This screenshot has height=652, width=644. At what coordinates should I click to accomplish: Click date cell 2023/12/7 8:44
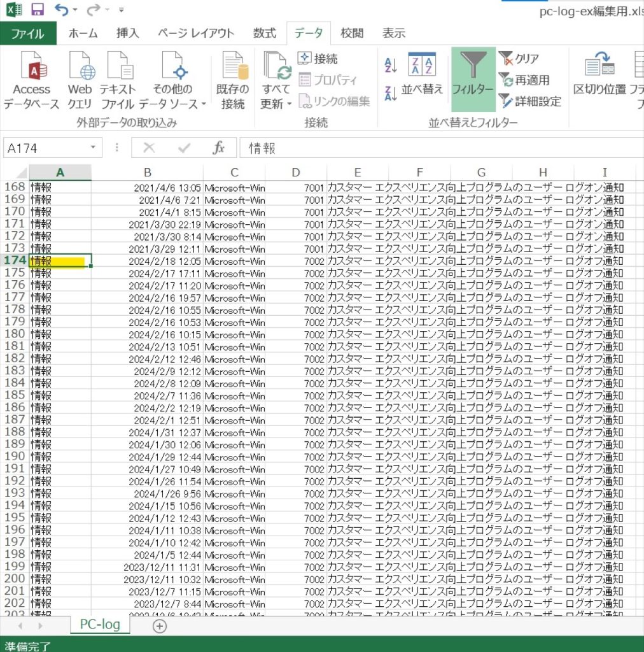[148, 604]
